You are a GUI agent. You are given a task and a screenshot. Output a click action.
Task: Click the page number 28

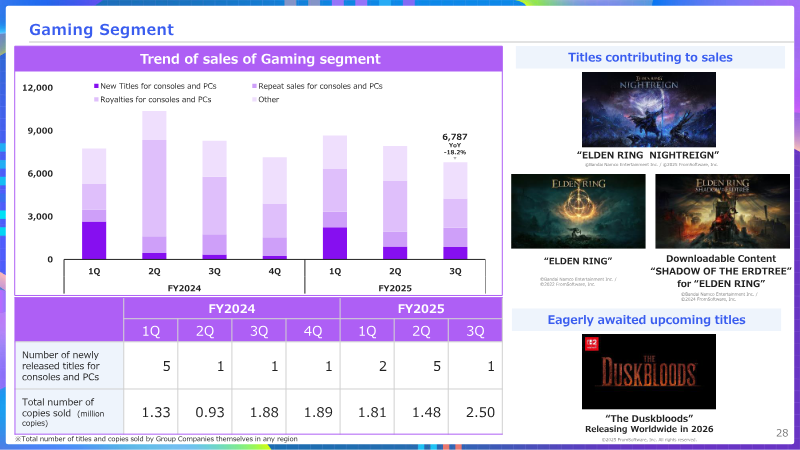point(782,433)
